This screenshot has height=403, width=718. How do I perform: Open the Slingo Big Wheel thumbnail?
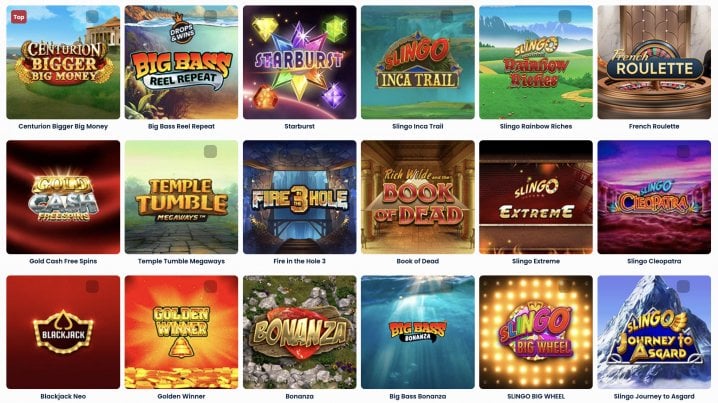click(536, 332)
